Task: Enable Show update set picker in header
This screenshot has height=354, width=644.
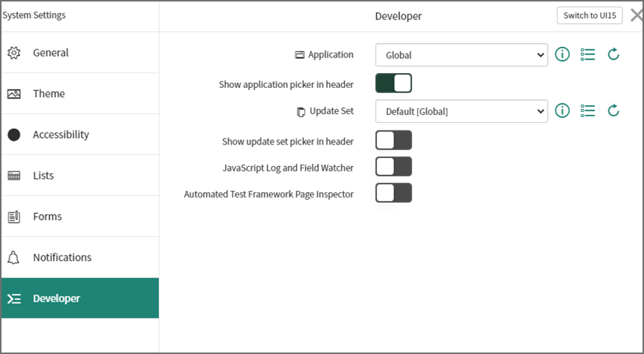Action: tap(393, 140)
